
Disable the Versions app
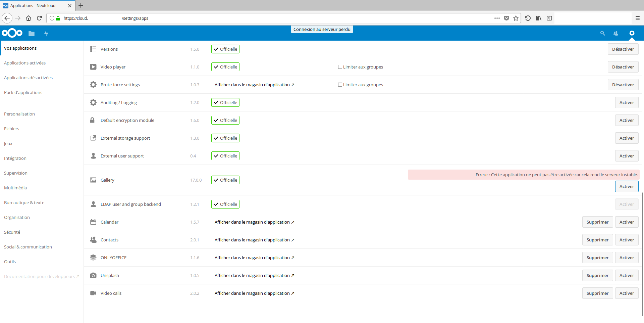623,49
